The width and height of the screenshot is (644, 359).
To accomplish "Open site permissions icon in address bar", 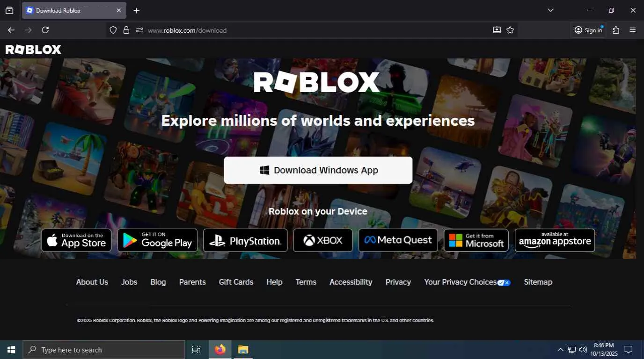I will pyautogui.click(x=139, y=30).
